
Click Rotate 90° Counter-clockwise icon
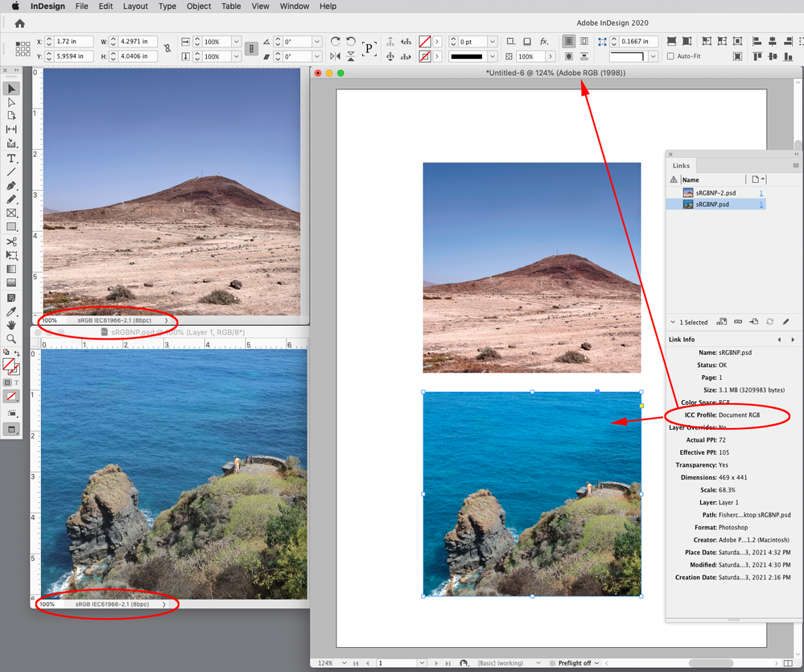pyautogui.click(x=351, y=41)
